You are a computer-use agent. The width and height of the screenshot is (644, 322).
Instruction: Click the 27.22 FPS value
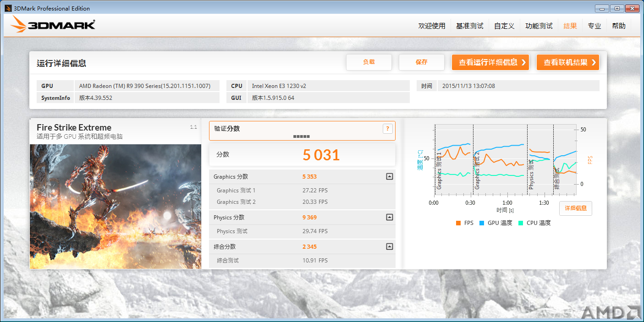pos(315,191)
